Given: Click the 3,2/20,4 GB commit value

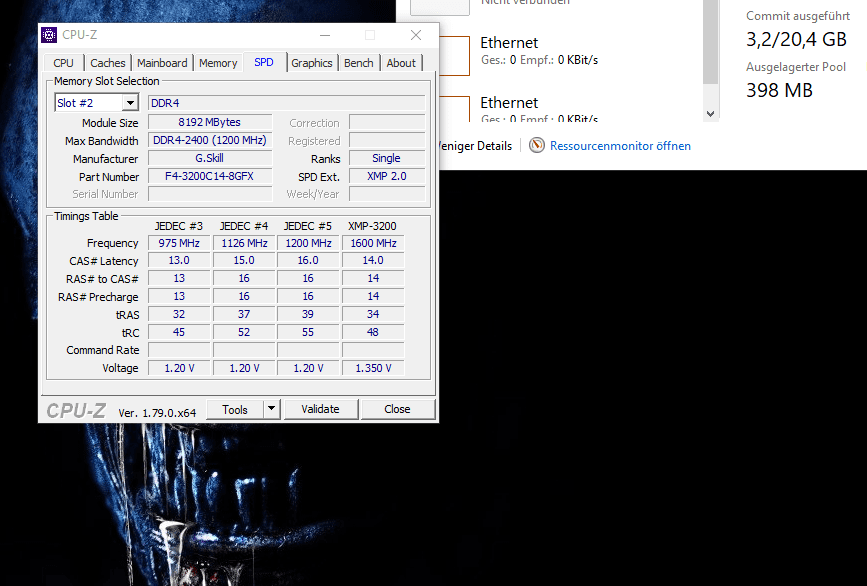Looking at the screenshot, I should coord(796,40).
